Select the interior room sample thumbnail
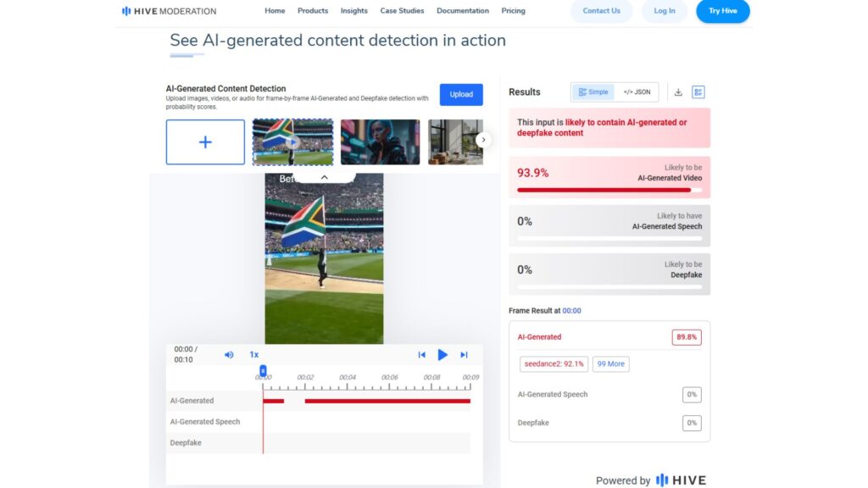This screenshot has height=488, width=868. pyautogui.click(x=455, y=142)
